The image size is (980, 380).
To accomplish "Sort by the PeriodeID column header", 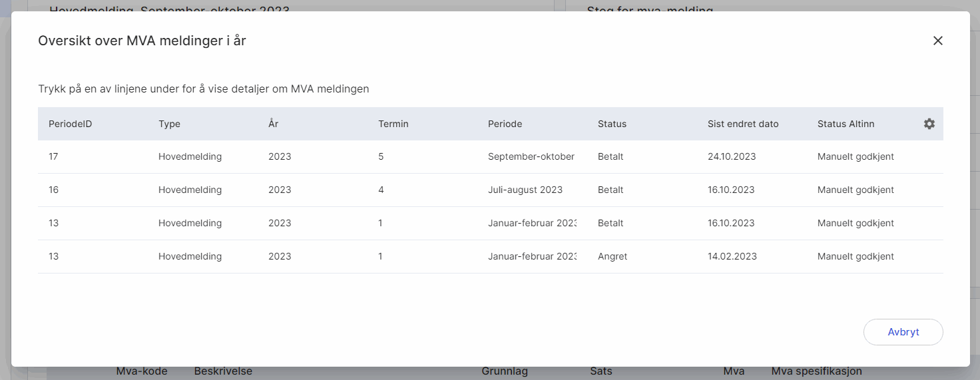I will tap(70, 124).
